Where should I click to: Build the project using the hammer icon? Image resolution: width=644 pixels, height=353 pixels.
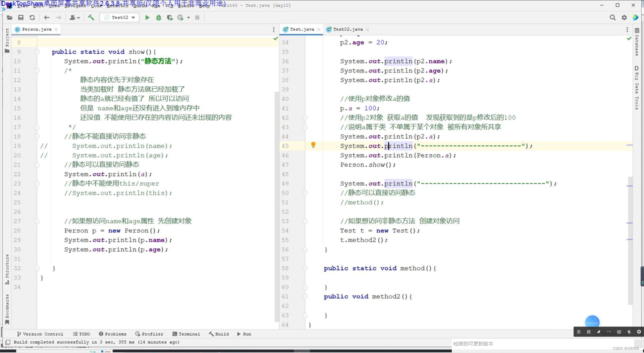tap(91, 17)
